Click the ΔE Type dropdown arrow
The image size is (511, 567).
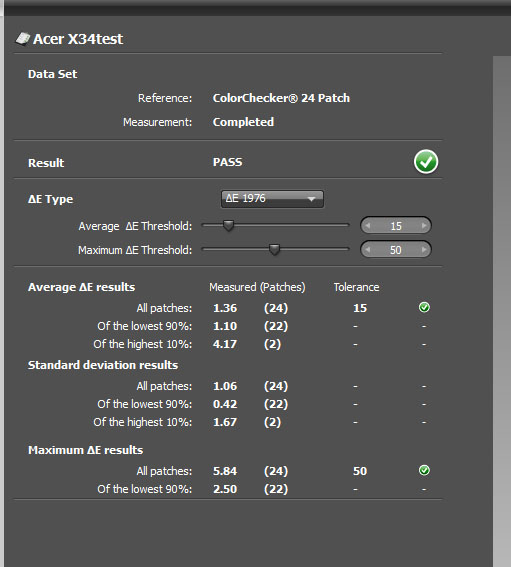click(x=311, y=199)
